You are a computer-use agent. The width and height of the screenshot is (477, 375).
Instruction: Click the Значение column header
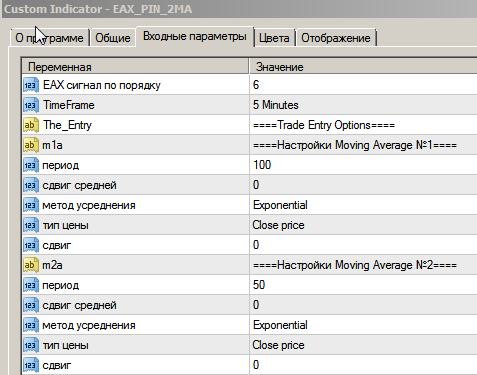pyautogui.click(x=363, y=67)
